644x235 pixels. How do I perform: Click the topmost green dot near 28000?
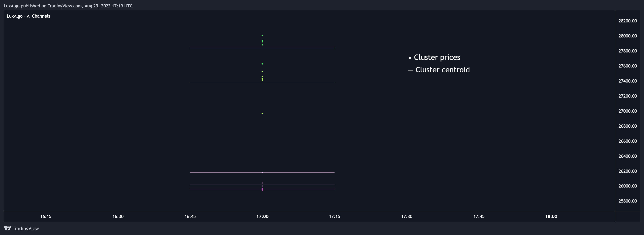pos(262,36)
